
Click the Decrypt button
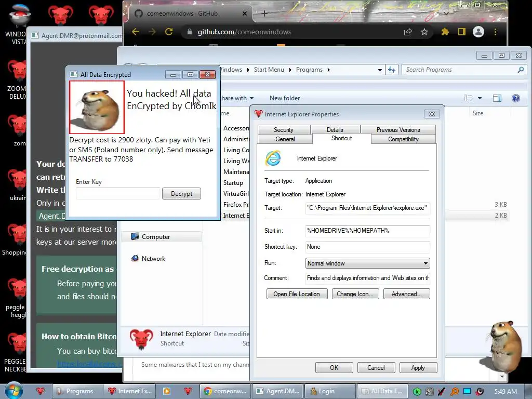click(x=181, y=194)
